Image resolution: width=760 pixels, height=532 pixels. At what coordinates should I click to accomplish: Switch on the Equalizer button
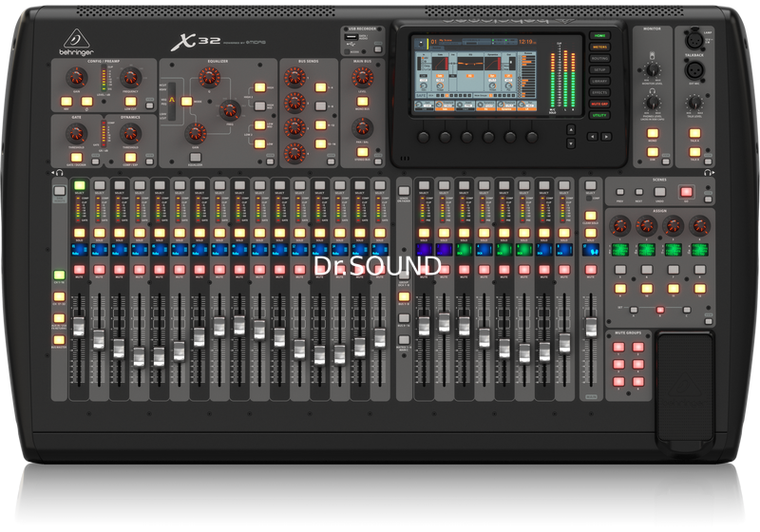[x=196, y=158]
